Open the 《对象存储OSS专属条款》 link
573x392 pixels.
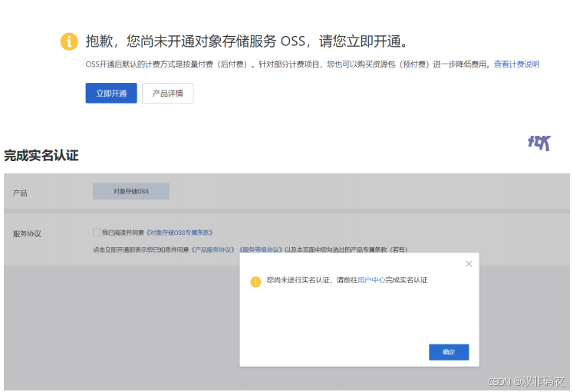(179, 232)
